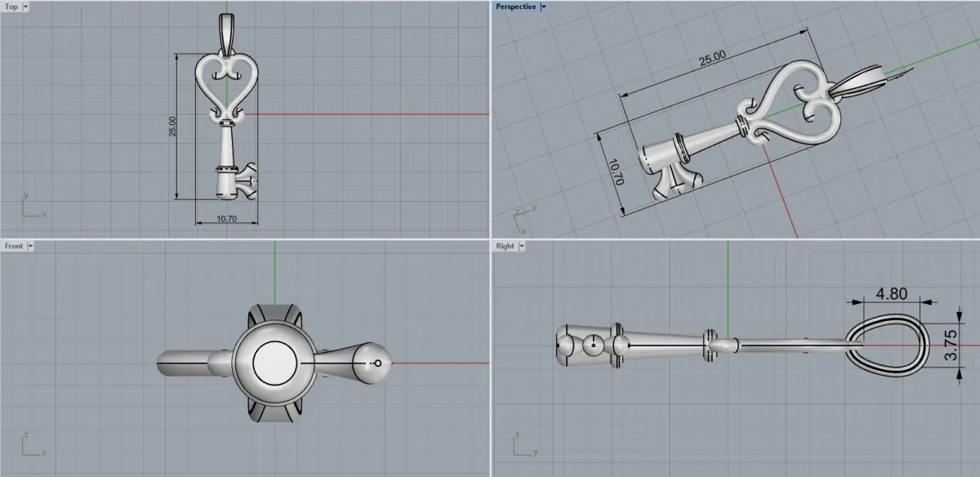Select the 25.00 dimension in Top viewport
This screenshot has width=980, height=477.
pos(172,127)
